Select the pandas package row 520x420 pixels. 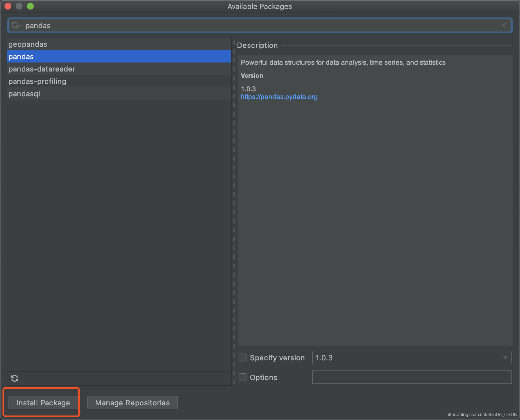point(119,57)
